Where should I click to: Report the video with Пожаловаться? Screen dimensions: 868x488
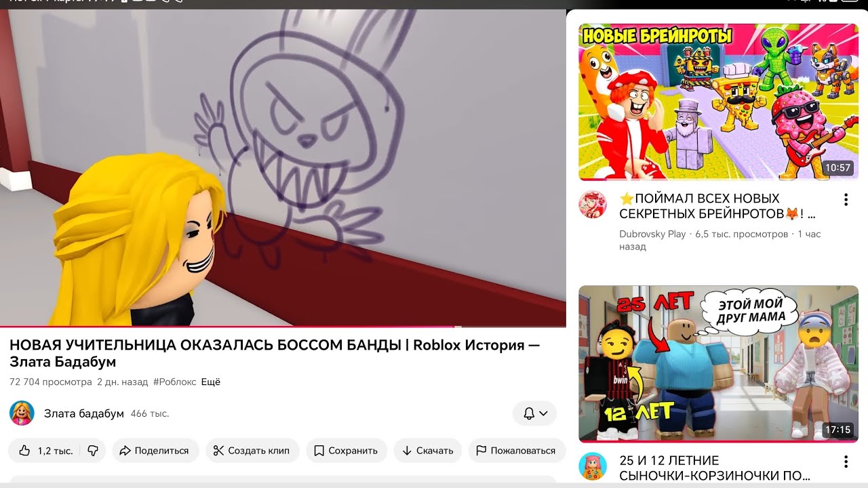516,451
